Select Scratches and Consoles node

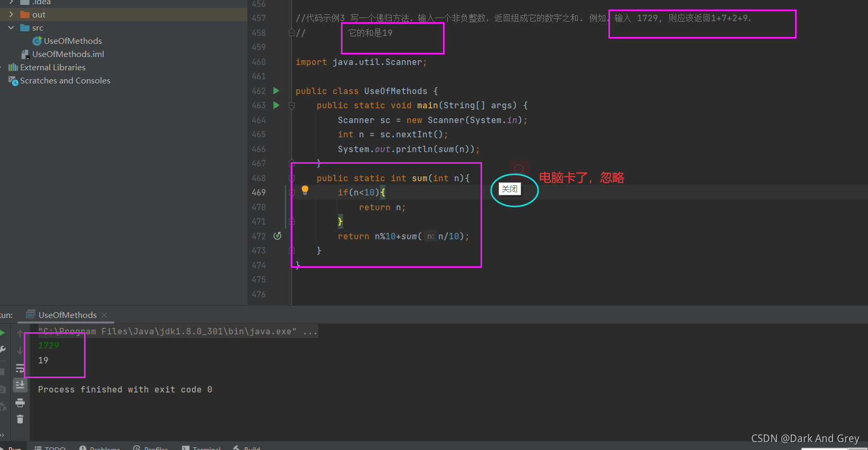click(65, 81)
